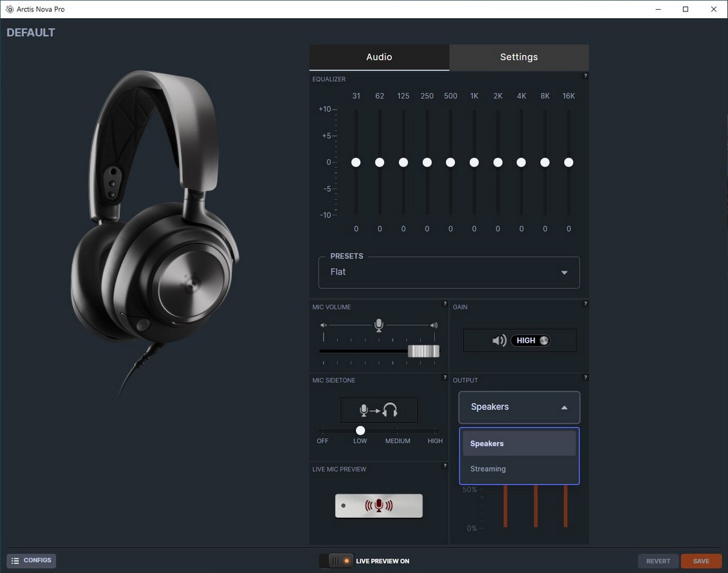
Task: Click the 4K equalizer slider knob
Action: point(521,163)
